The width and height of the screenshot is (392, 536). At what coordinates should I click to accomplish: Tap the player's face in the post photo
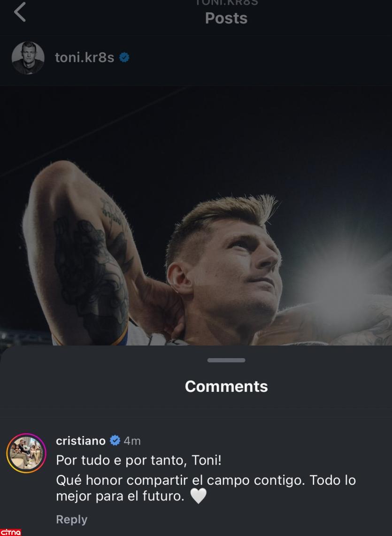(235, 272)
